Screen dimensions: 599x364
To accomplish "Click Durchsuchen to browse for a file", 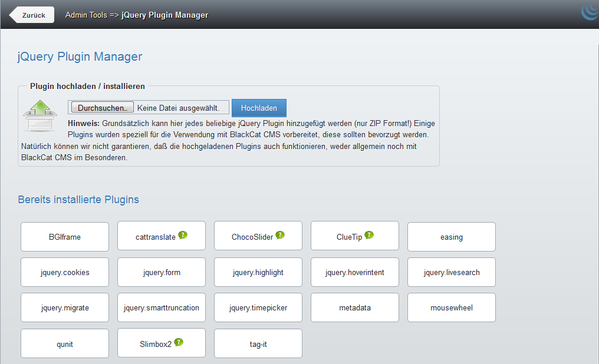I will tap(102, 108).
